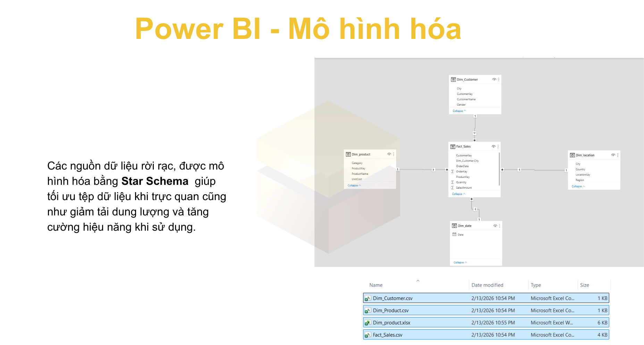Screen dimensions: 644x345
Task: Click the sort chevron above Name column
Action: 418,281
